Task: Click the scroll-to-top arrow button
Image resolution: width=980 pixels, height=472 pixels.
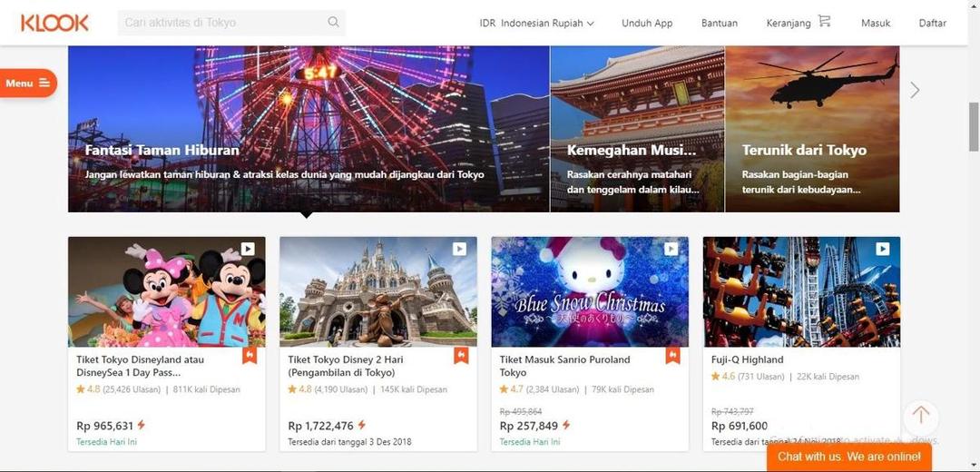Action: coord(921,417)
